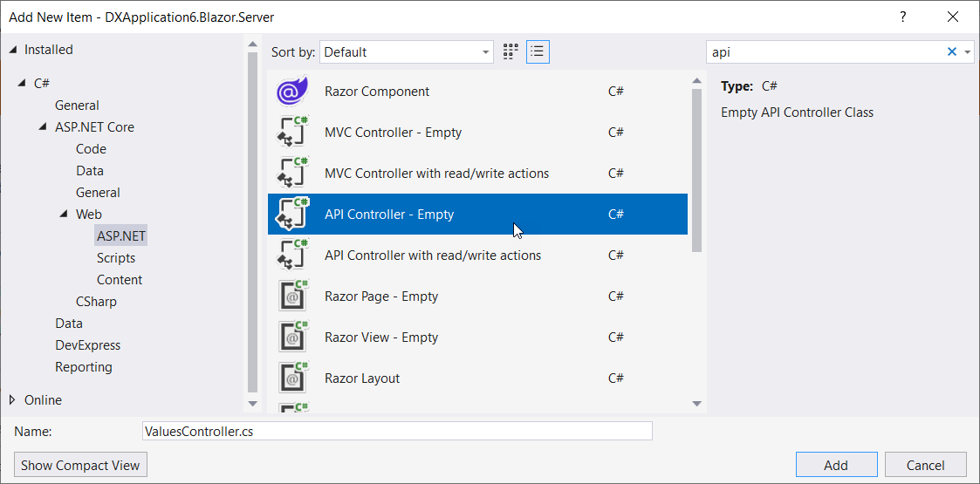Collapse the C# tree node arrow
The height and width of the screenshot is (484, 980).
coord(23,83)
